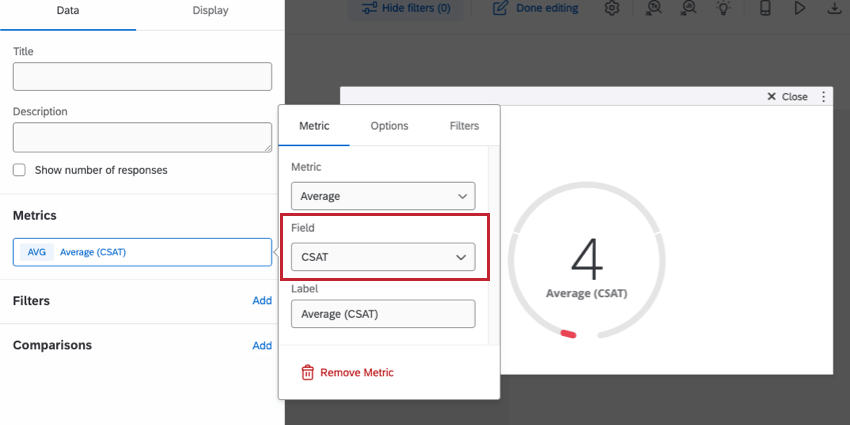
Task: Select the Filters tab in metric popup
Action: tap(464, 126)
